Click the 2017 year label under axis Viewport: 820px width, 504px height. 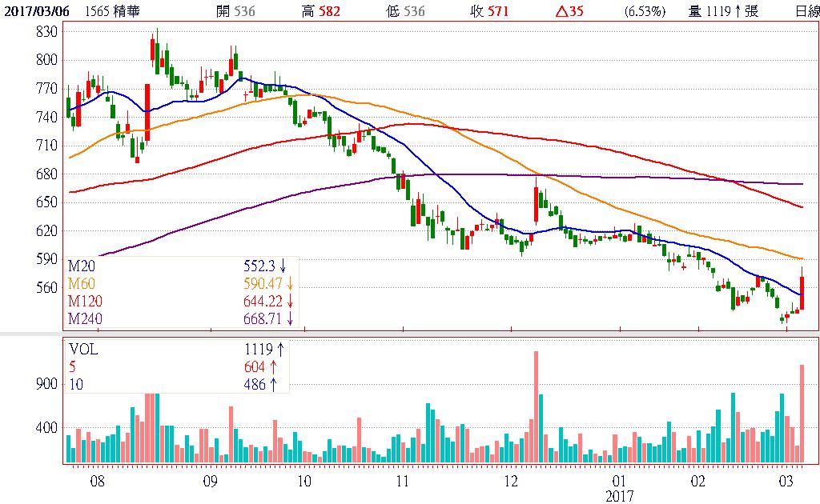pos(620,496)
